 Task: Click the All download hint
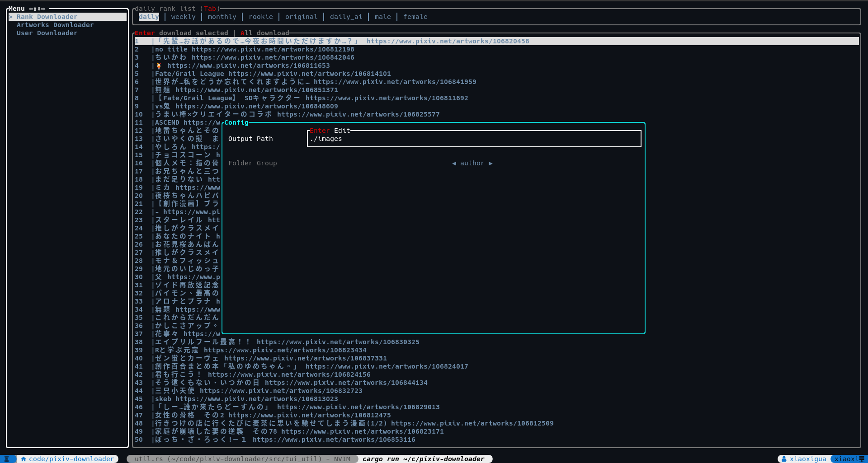tap(264, 33)
